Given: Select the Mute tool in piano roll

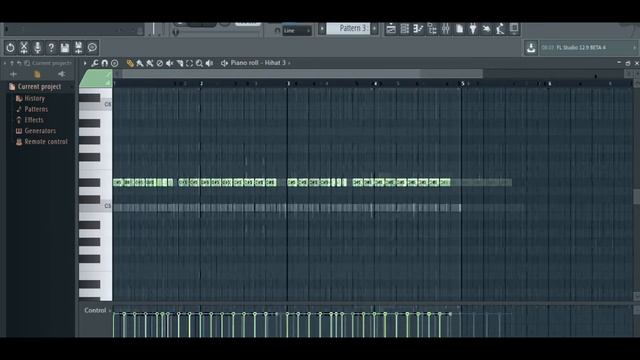Looking at the screenshot, I should [x=170, y=63].
